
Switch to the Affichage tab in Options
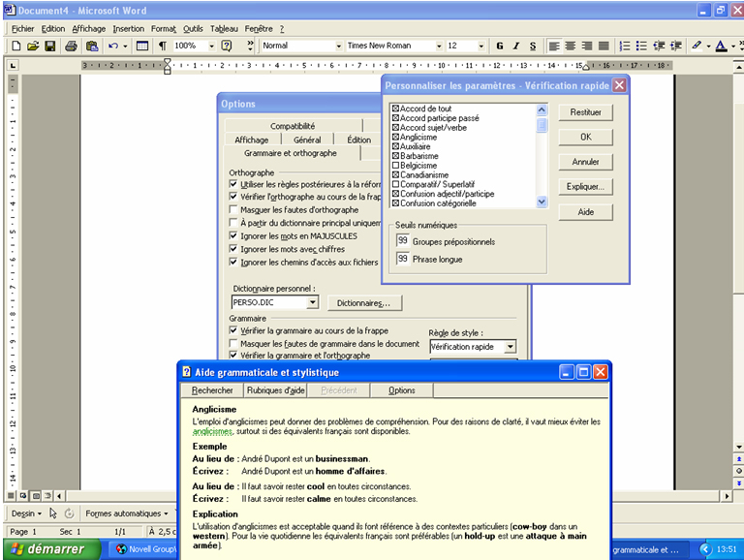pos(252,140)
